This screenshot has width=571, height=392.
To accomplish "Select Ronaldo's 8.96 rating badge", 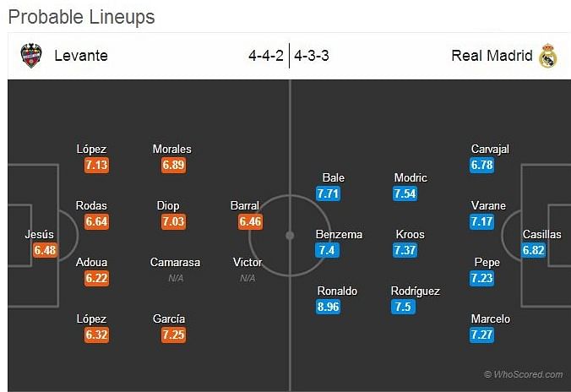I will 328,307.
